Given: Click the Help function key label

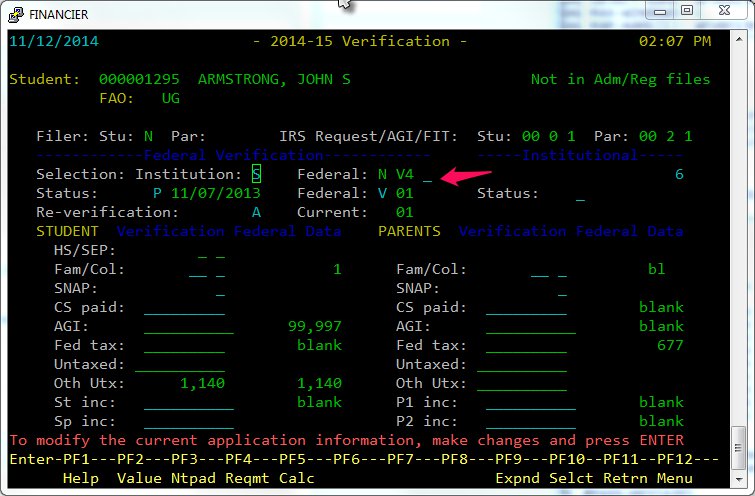Looking at the screenshot, I should (81, 478).
